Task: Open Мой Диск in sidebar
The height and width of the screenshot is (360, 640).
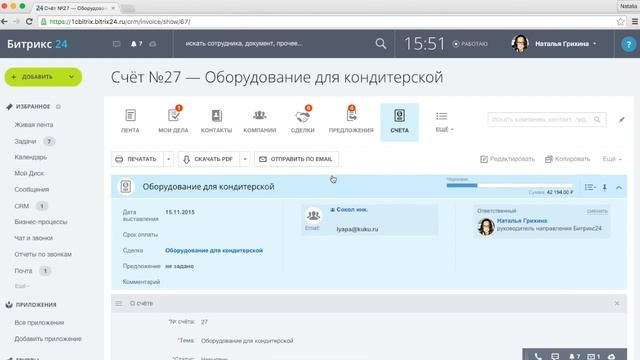Action: 29,173
